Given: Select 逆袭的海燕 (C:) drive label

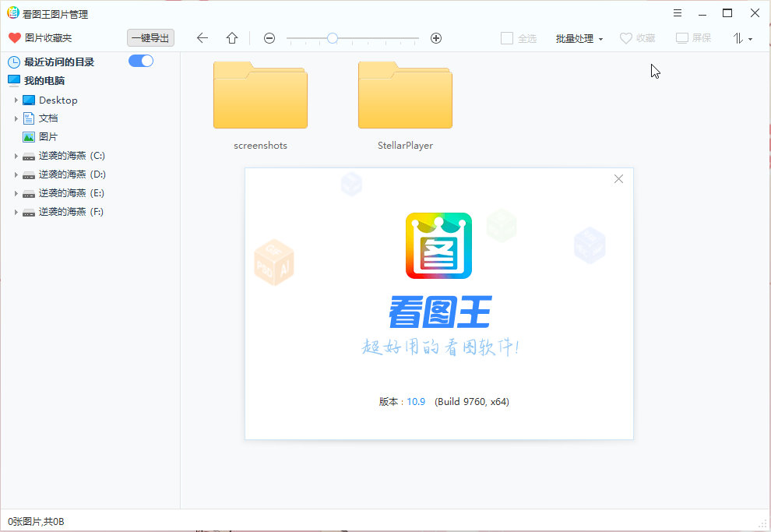Looking at the screenshot, I should 72,156.
